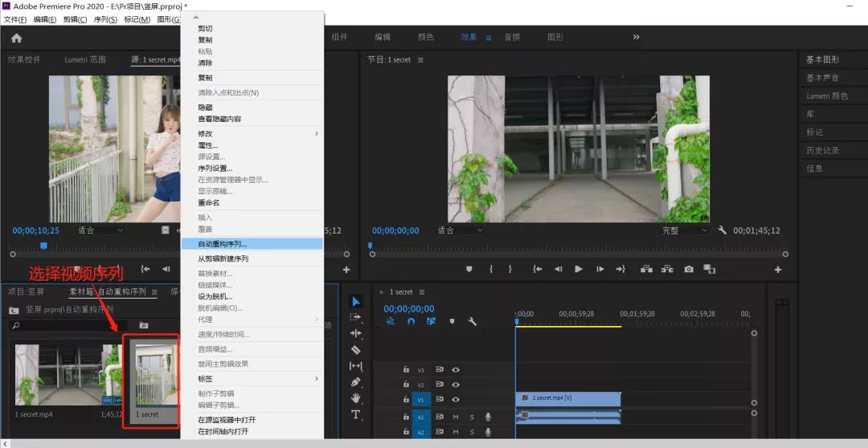Mark Out point in Program monitor
The height and width of the screenshot is (448, 868).
[x=510, y=269]
